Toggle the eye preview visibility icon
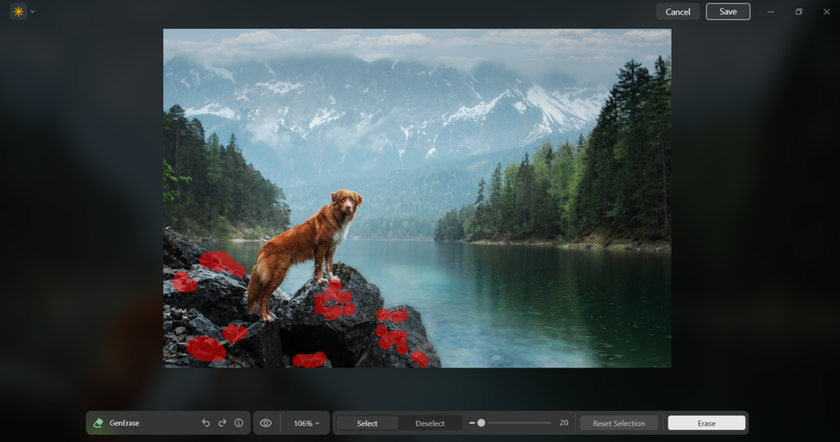Viewport: 840px width, 442px height. 266,423
